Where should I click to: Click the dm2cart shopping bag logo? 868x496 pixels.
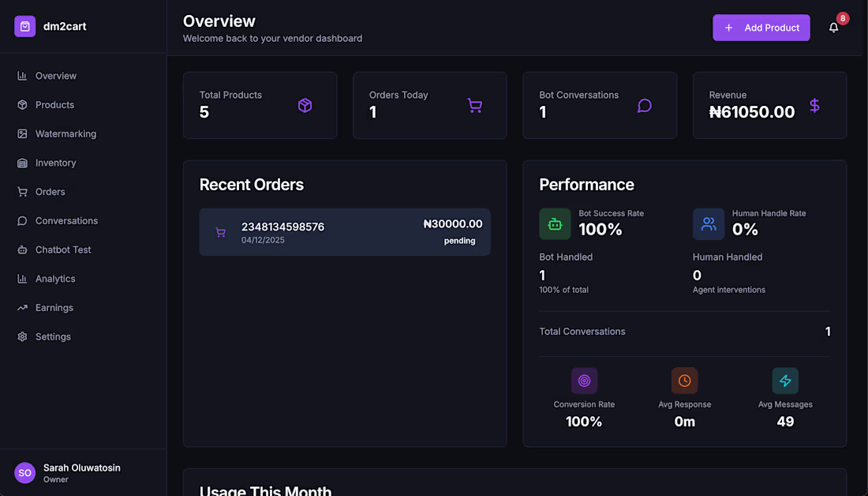coord(25,27)
